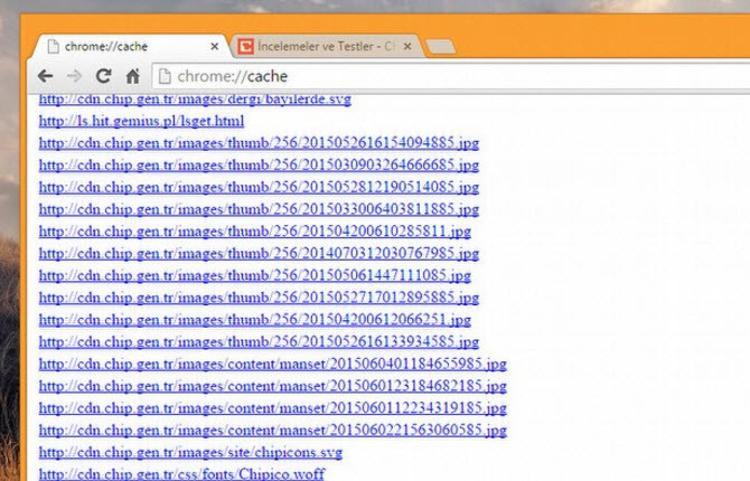Click the thumb 2014070312030767985.jpg link

coord(259,253)
